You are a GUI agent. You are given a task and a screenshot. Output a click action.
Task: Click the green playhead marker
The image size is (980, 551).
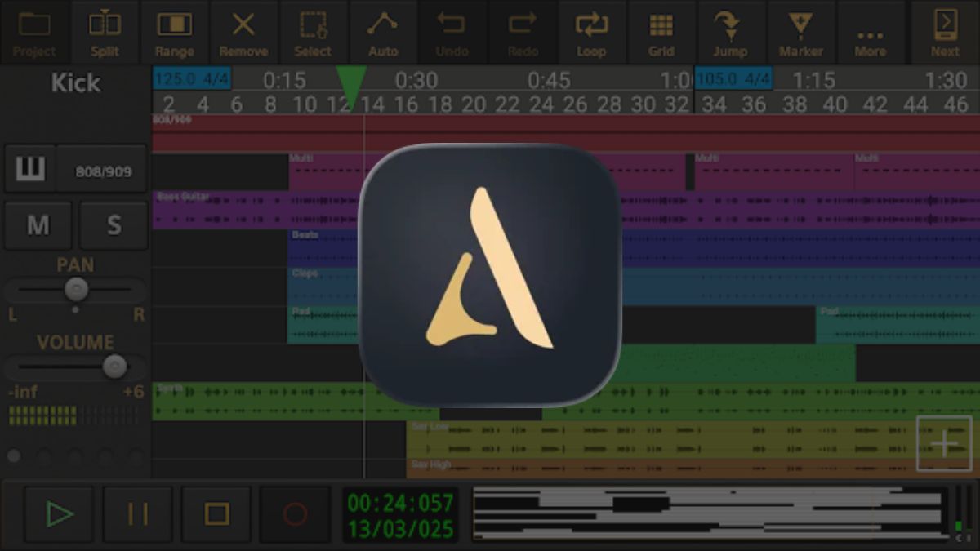coord(351,87)
